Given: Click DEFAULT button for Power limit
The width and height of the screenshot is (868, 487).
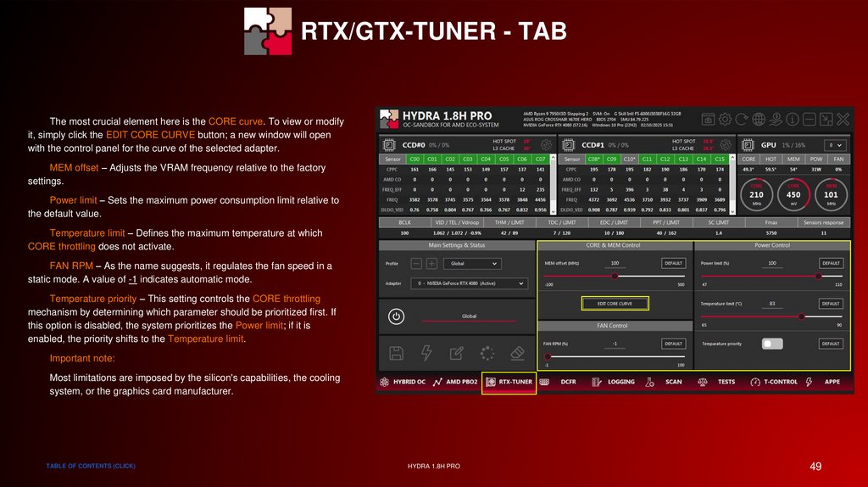Looking at the screenshot, I should [831, 263].
